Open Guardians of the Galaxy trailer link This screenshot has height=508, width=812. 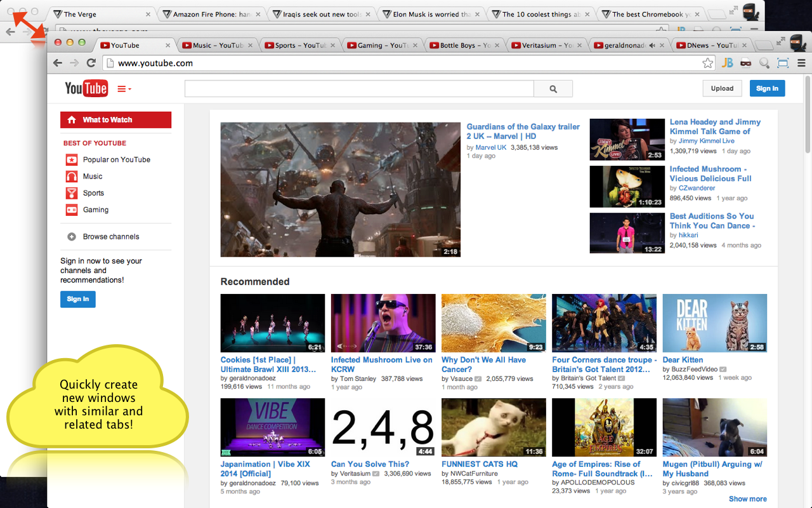click(x=523, y=131)
